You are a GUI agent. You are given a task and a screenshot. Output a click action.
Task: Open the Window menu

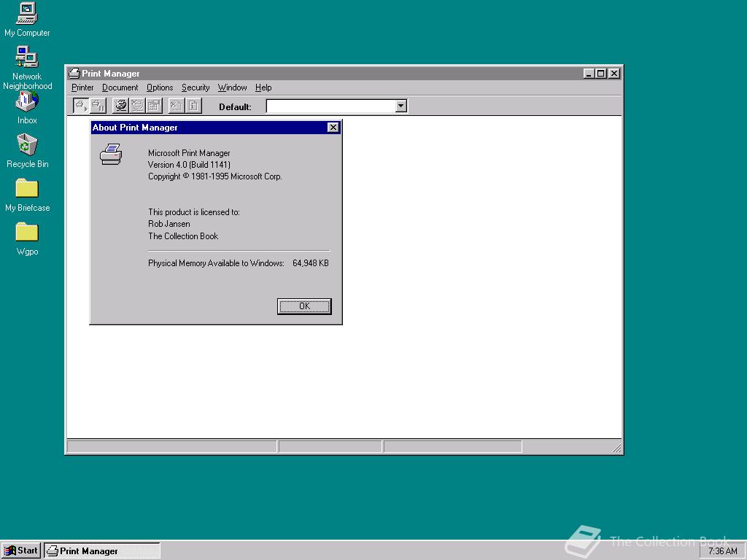[232, 87]
